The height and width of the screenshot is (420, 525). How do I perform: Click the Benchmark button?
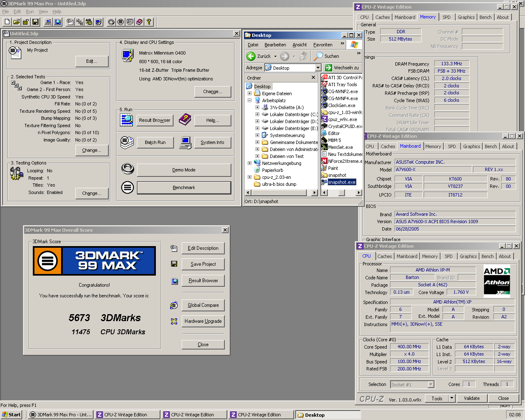[184, 187]
